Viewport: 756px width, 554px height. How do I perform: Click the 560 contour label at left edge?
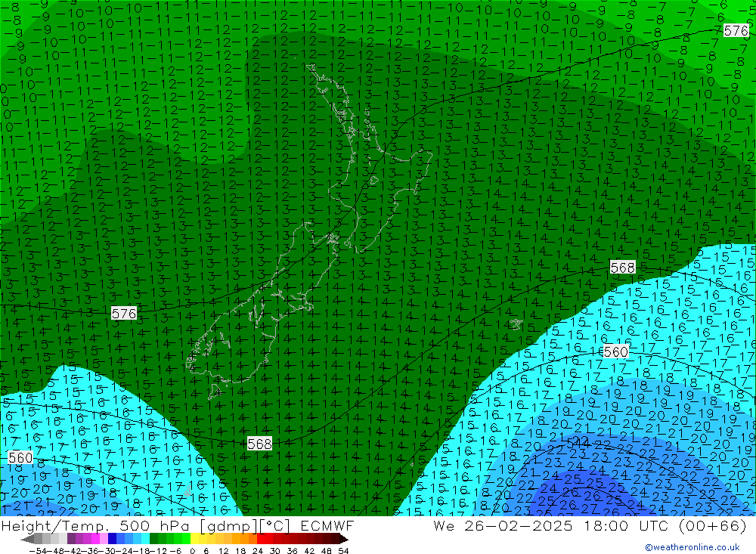point(20,457)
